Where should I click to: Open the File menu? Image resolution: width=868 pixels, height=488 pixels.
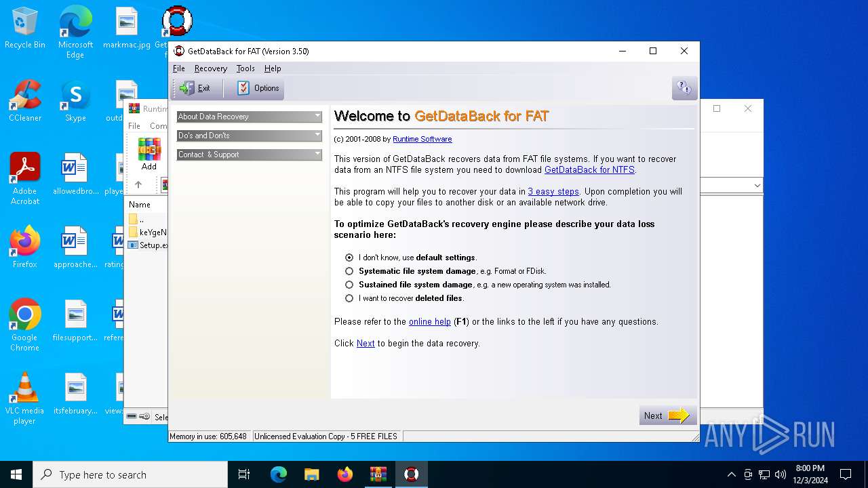tap(179, 68)
